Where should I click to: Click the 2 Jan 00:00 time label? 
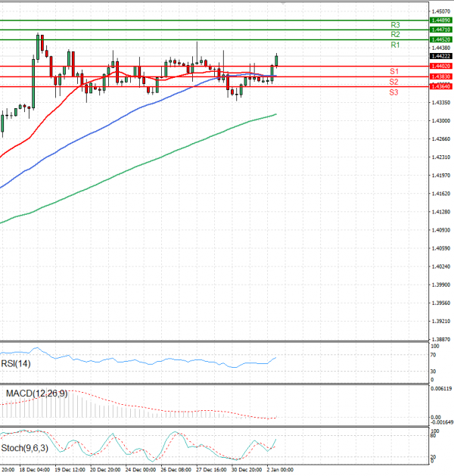pos(280,470)
